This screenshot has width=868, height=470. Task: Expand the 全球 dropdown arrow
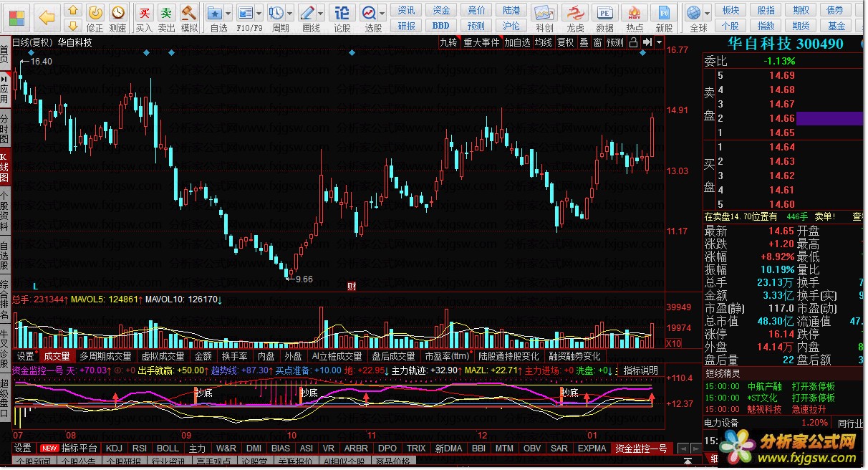(707, 13)
